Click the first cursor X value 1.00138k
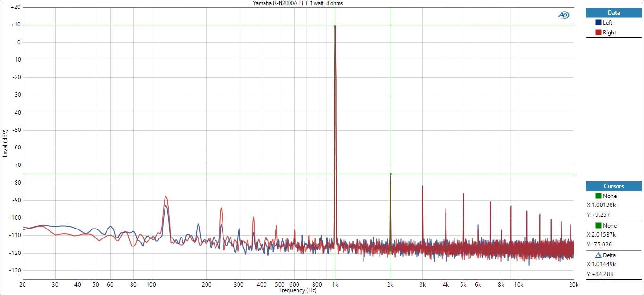 (x=601, y=205)
